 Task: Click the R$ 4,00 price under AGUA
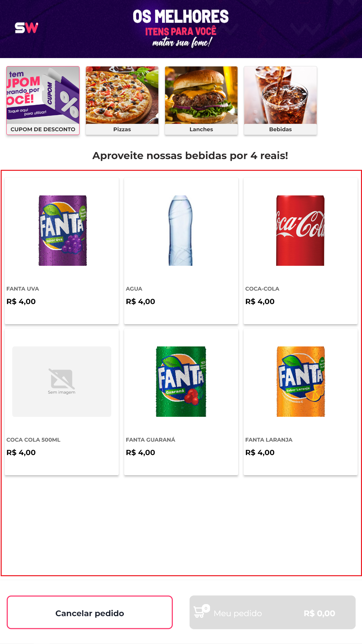pyautogui.click(x=141, y=301)
